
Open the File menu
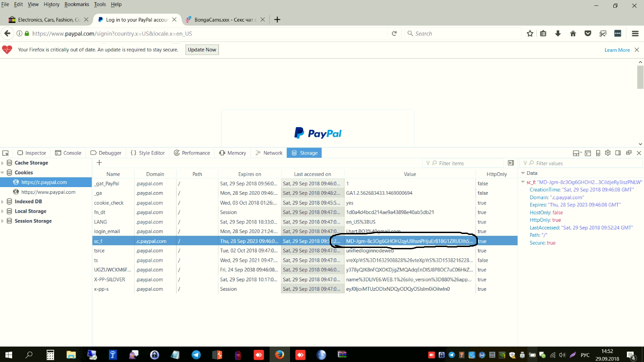[x=5, y=4]
